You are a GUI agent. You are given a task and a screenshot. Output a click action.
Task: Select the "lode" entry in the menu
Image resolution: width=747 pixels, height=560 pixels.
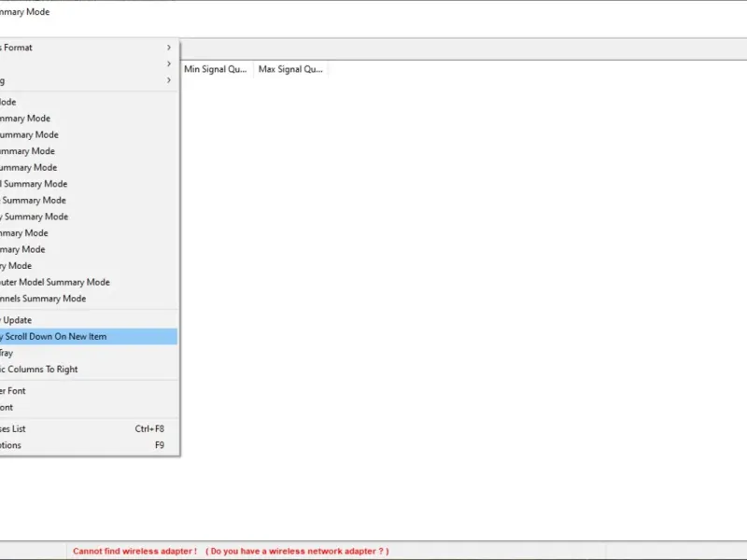click(89, 102)
